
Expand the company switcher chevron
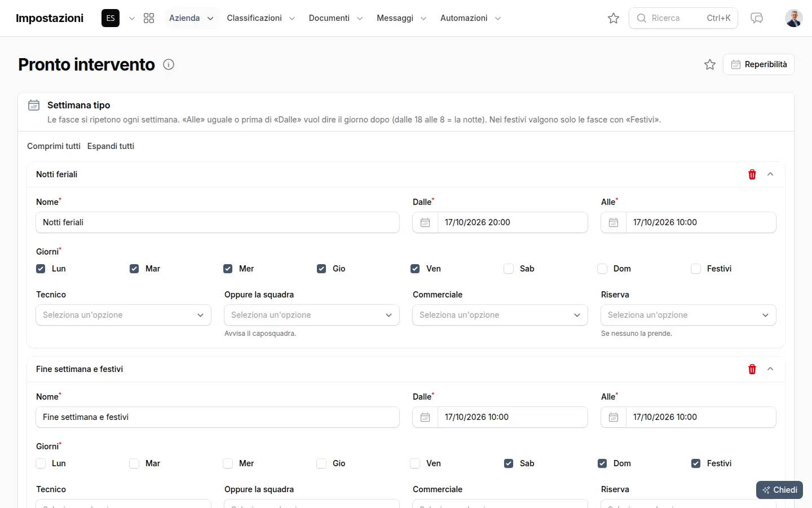tap(132, 18)
